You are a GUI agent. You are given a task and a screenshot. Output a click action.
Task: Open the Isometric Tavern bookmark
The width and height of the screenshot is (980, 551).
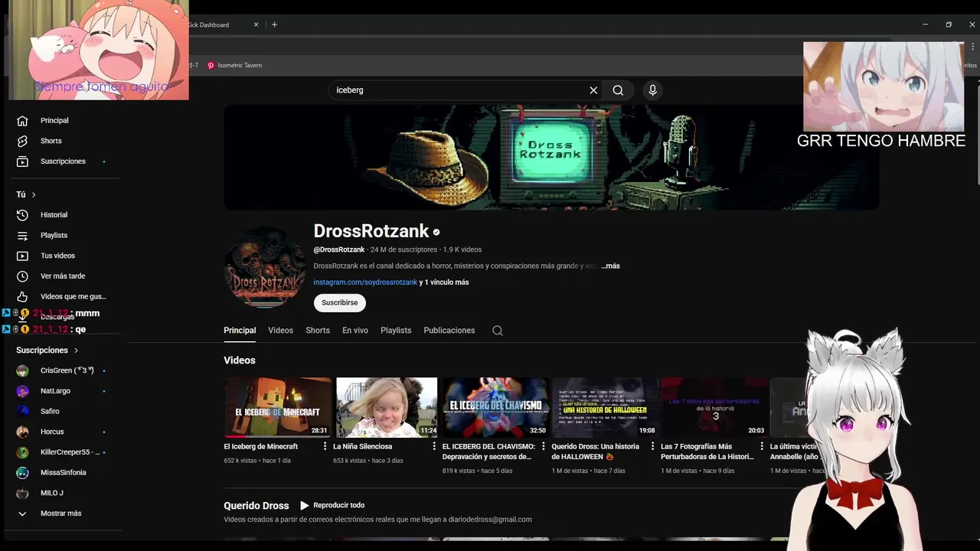tap(234, 65)
